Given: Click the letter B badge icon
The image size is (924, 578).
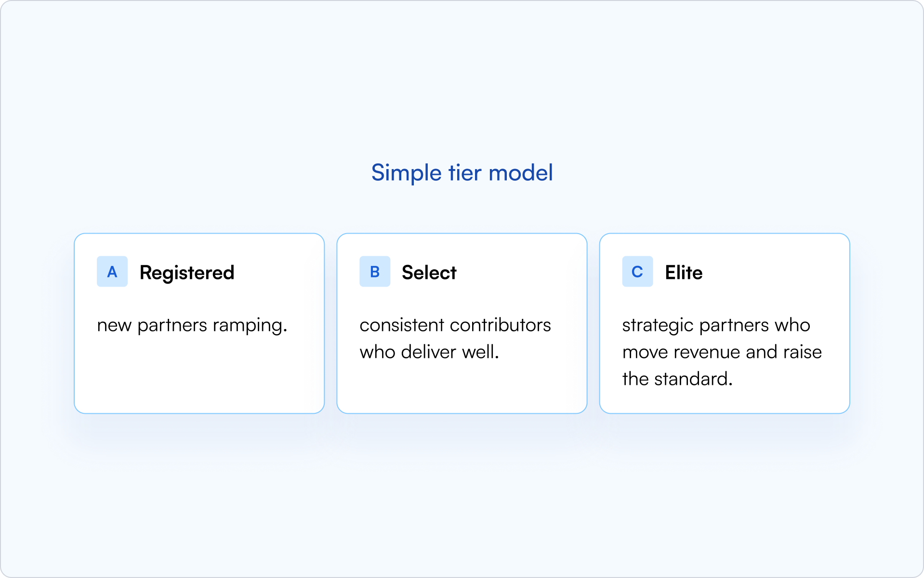Looking at the screenshot, I should click(x=375, y=272).
